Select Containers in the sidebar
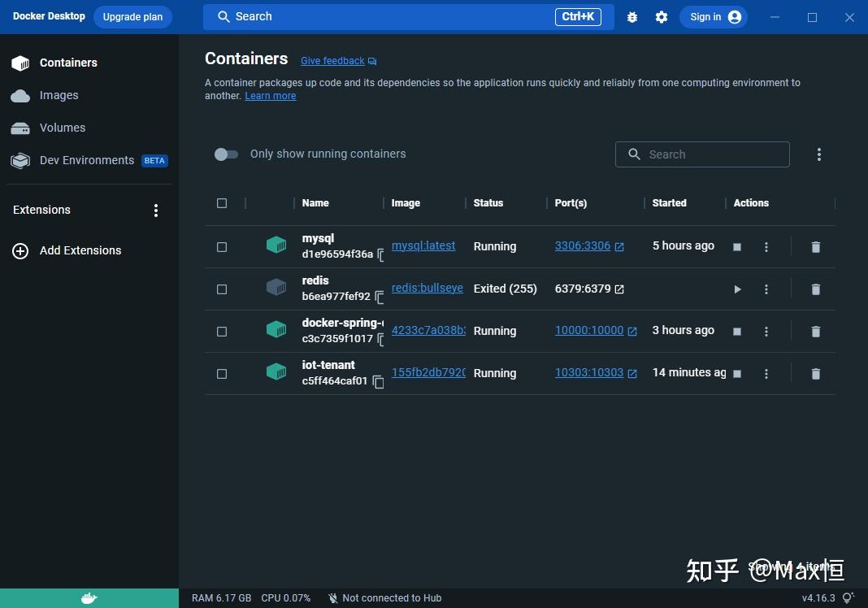Screen dimensions: 868x608 tap(68, 63)
